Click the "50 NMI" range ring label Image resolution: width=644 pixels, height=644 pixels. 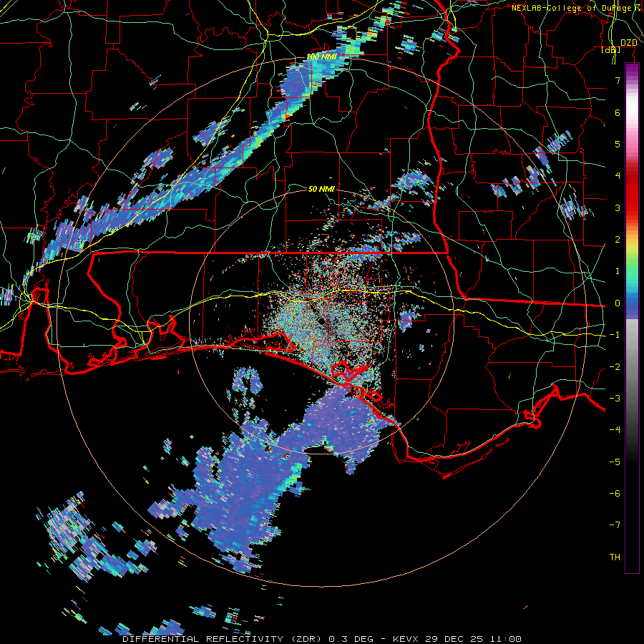pyautogui.click(x=321, y=189)
